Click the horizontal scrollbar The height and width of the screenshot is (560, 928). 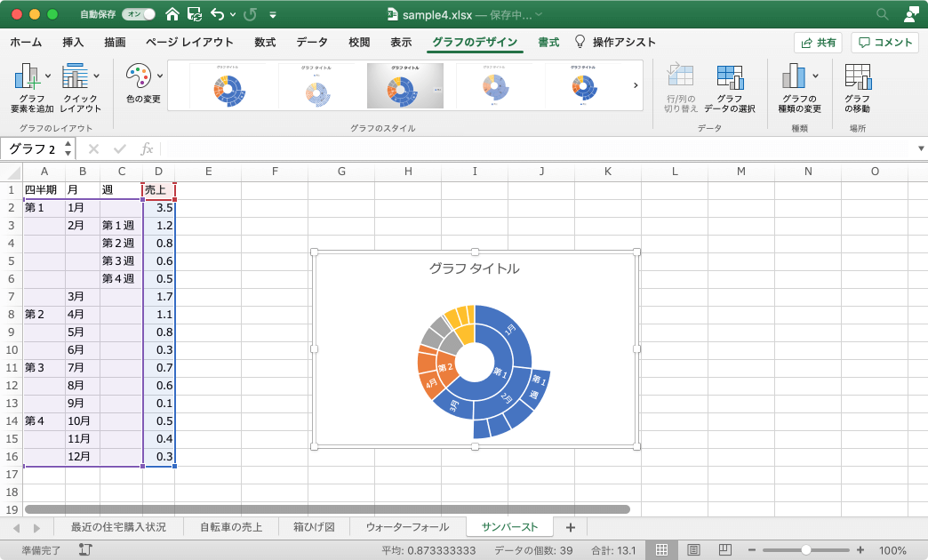coord(327,509)
